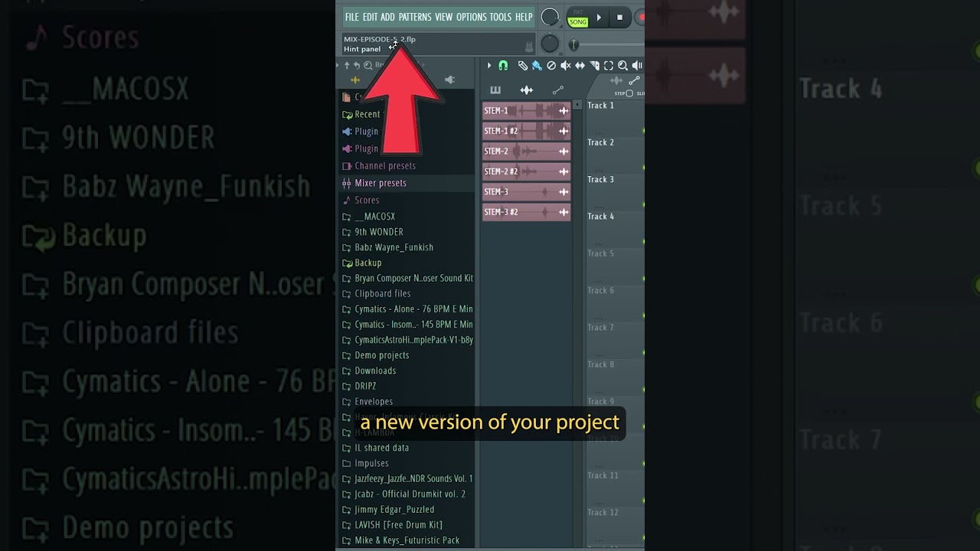Click the browser search magnifier icon
The image size is (980, 551).
click(368, 66)
